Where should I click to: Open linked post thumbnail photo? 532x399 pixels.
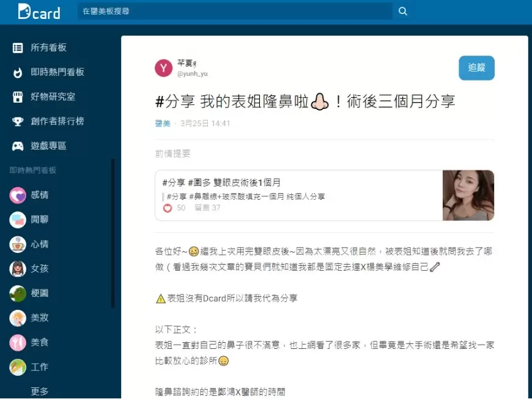click(x=468, y=196)
